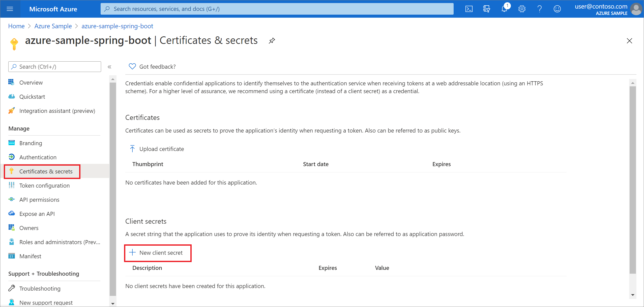
Task: Open the Cloud Shell terminal
Action: (469, 9)
